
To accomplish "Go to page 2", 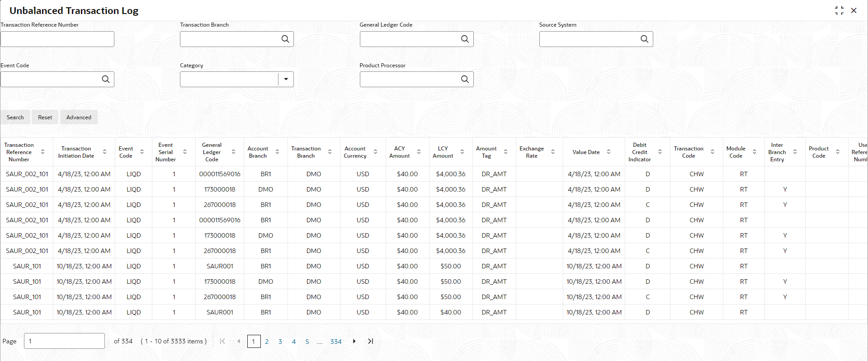I will (267, 342).
